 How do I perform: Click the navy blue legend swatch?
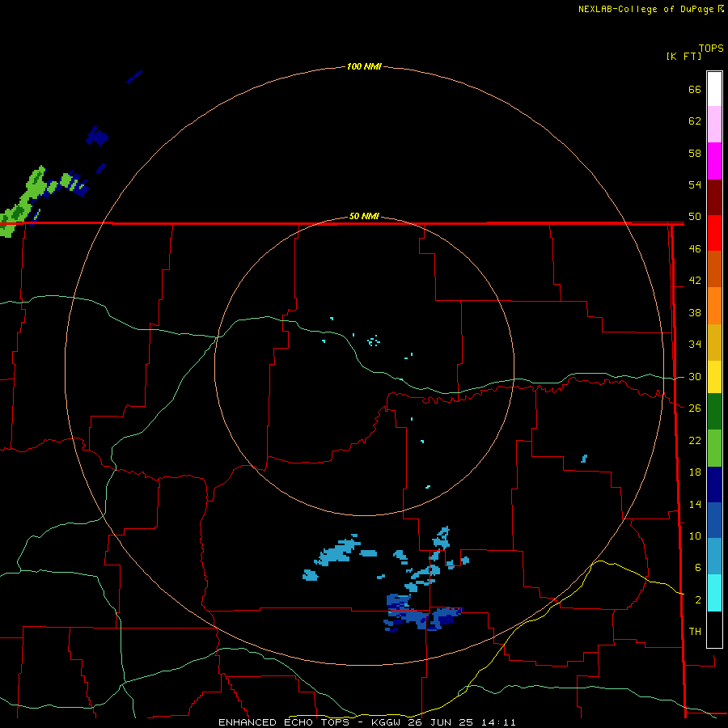coord(714,485)
